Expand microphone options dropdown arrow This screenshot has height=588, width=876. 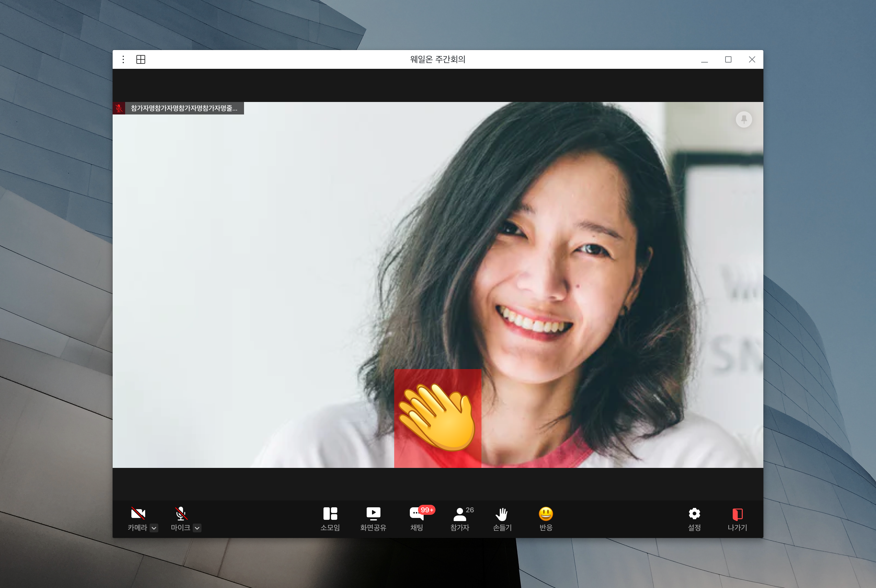coord(197,528)
